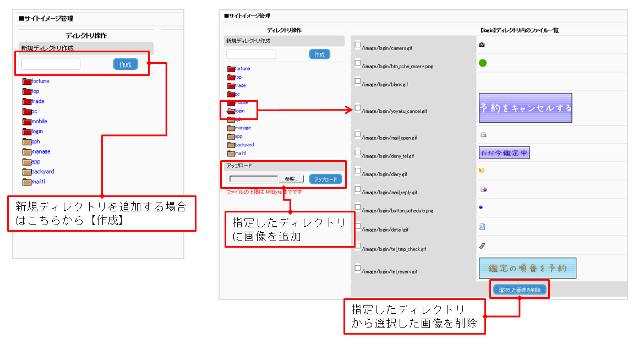Check the box for /image/login/camera.gif
644x355 pixels.
coord(358,44)
